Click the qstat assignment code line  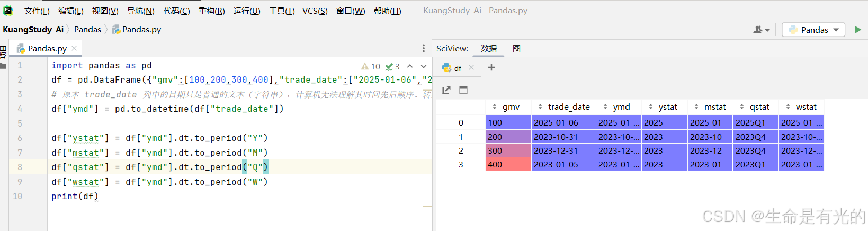[x=159, y=167]
